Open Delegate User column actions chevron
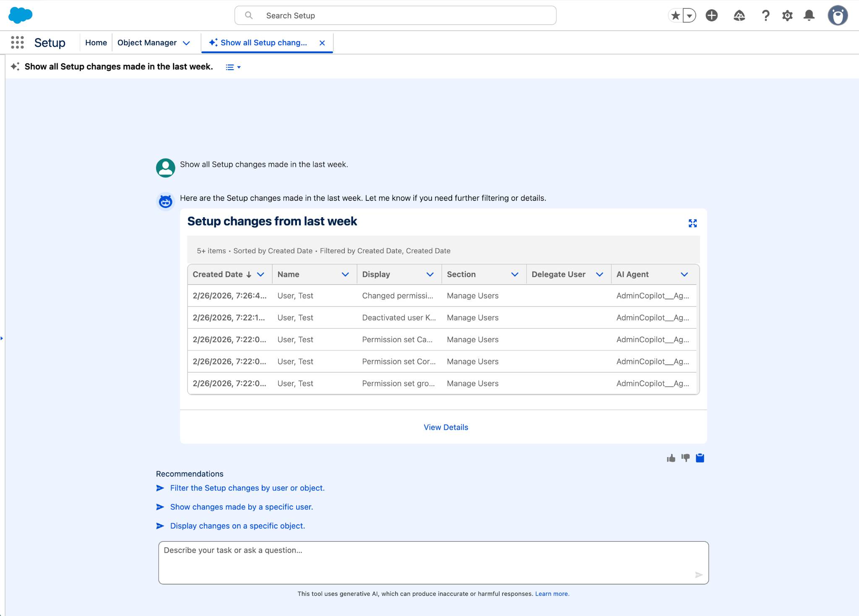 click(x=599, y=274)
